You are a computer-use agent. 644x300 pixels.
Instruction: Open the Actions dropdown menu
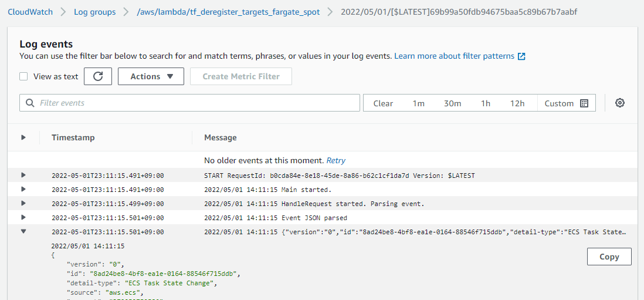151,76
